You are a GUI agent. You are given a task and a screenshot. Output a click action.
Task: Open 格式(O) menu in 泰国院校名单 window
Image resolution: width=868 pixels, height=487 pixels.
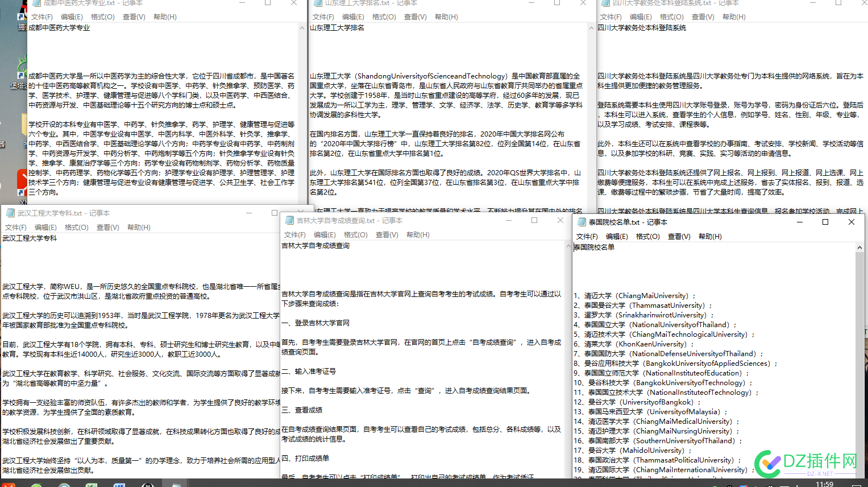[648, 237]
